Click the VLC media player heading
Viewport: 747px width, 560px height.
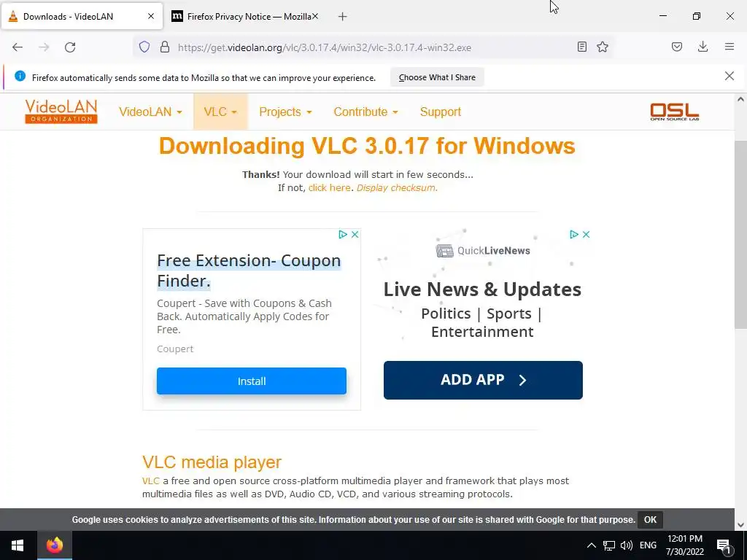(212, 462)
